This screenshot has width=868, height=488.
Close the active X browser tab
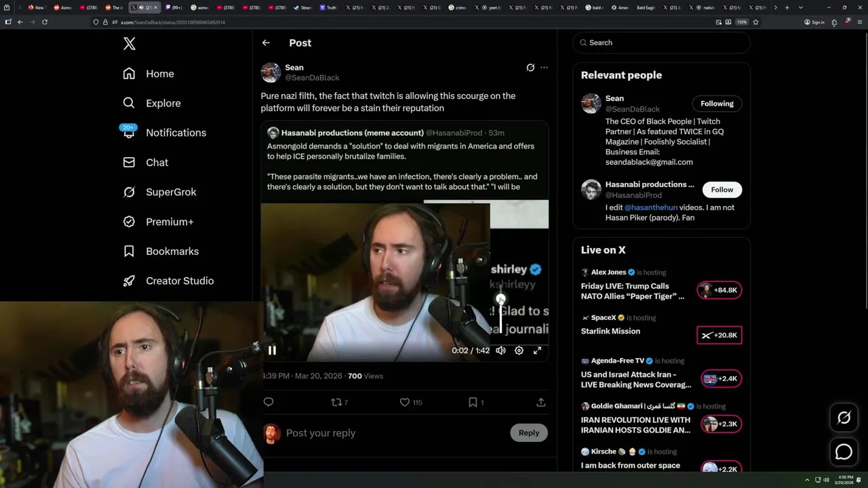155,7
